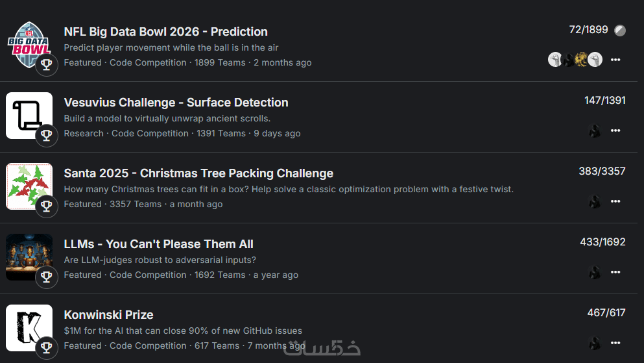Open the Konwinski Prize title link
Viewport: 644px width, 363px height.
108,315
